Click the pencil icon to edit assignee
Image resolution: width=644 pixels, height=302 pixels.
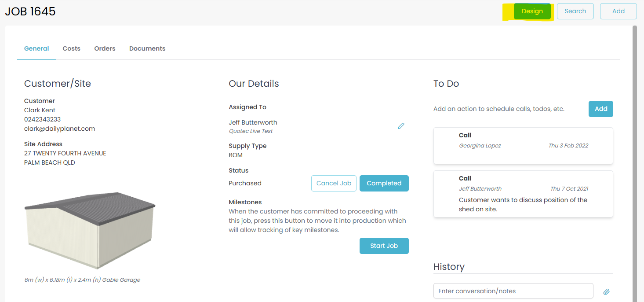(401, 126)
